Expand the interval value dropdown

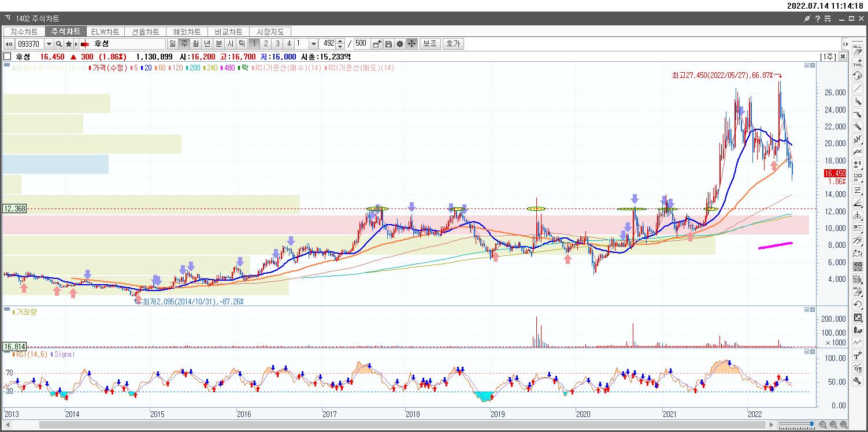[314, 44]
